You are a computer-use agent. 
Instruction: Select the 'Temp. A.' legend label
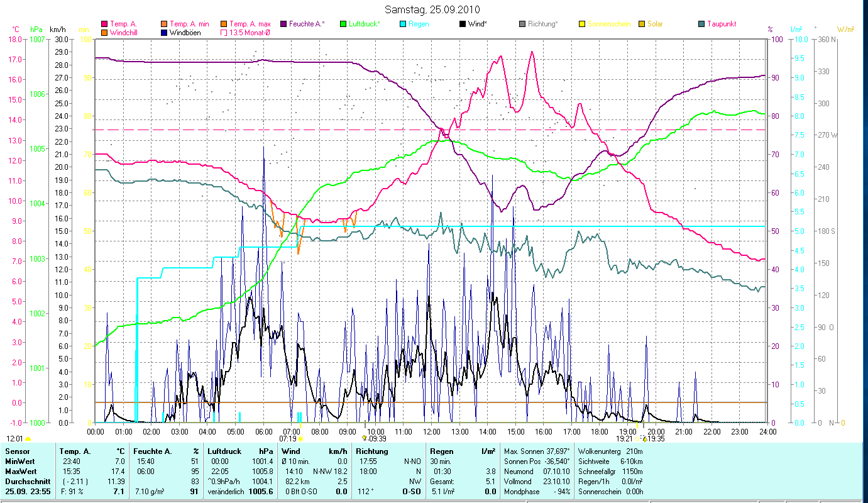[x=123, y=24]
